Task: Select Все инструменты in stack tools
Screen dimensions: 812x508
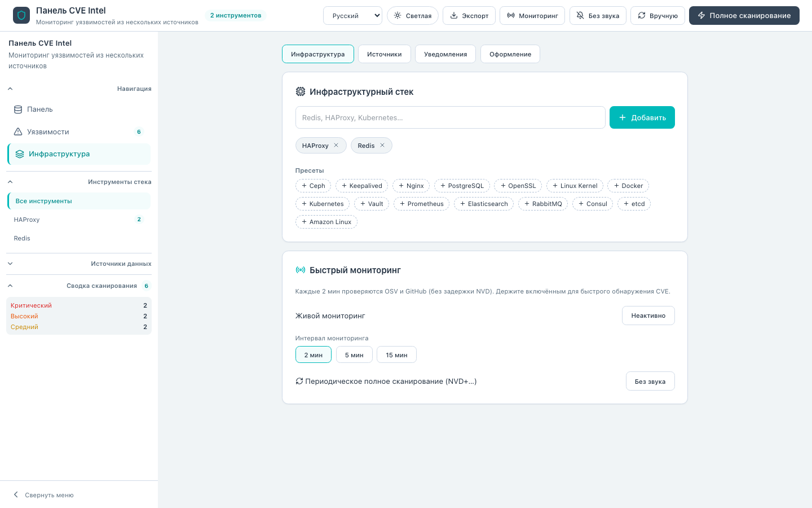Action: click(79, 201)
